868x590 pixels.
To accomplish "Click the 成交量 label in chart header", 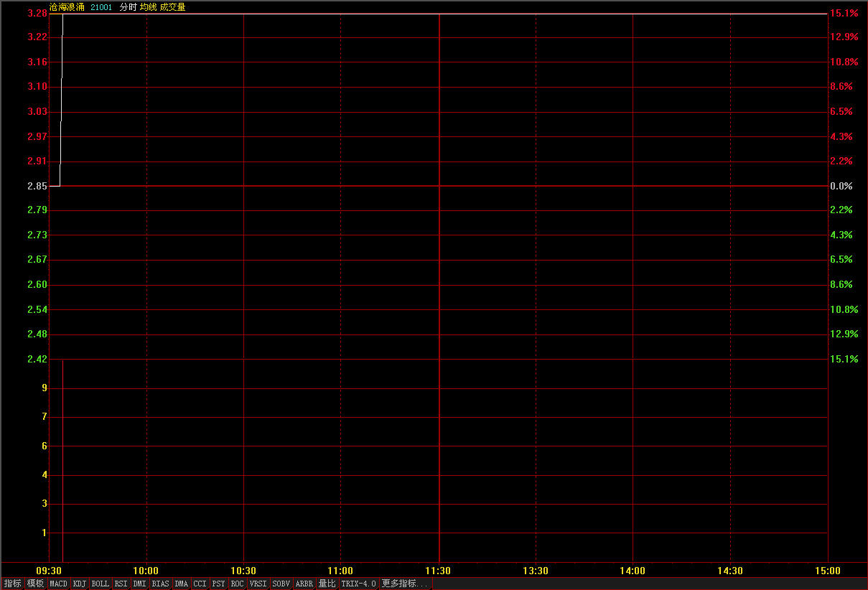I will 172,7.
